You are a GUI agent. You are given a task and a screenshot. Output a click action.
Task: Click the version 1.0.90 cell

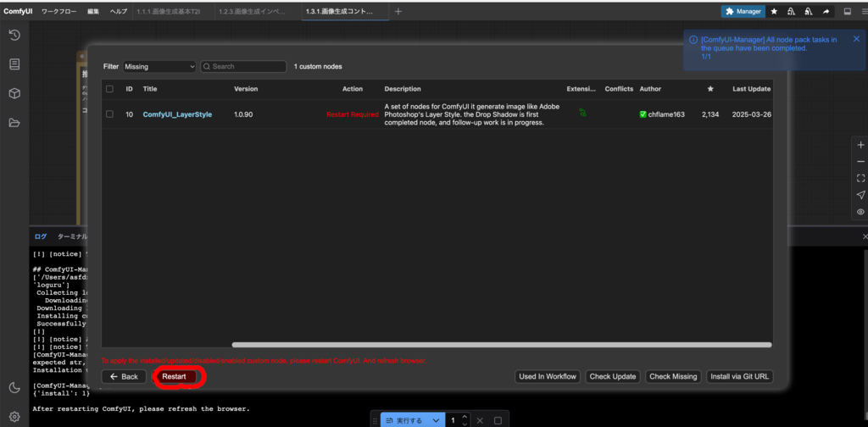[x=244, y=114]
